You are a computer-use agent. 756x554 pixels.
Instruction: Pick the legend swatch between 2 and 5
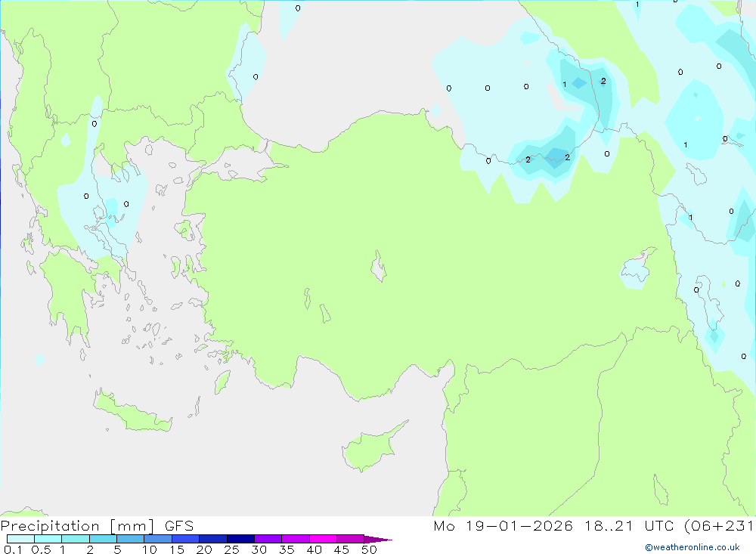point(103,539)
